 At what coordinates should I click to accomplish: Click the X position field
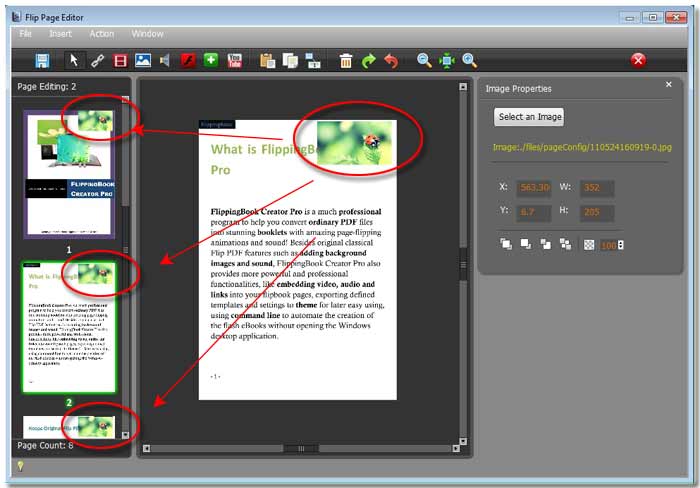[x=534, y=188]
